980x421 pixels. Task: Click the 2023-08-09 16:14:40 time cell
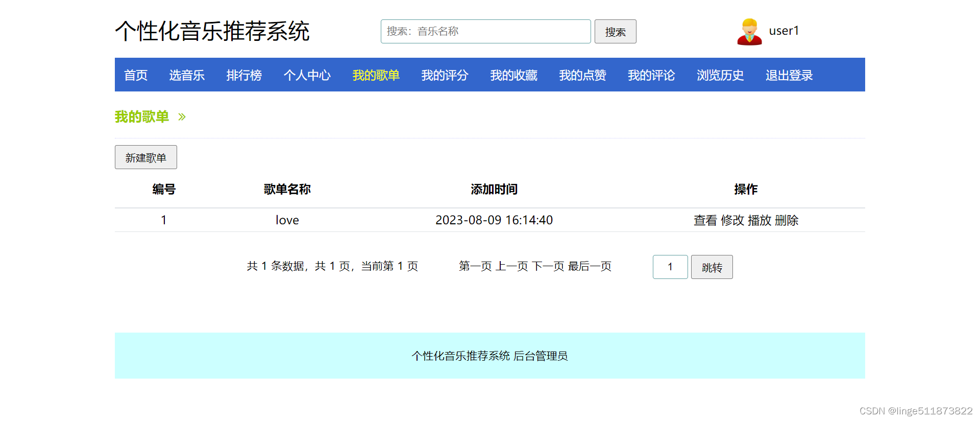pyautogui.click(x=494, y=220)
